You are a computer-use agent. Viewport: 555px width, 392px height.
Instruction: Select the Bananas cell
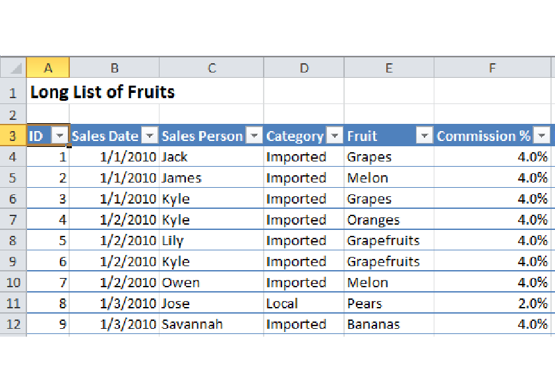389,325
